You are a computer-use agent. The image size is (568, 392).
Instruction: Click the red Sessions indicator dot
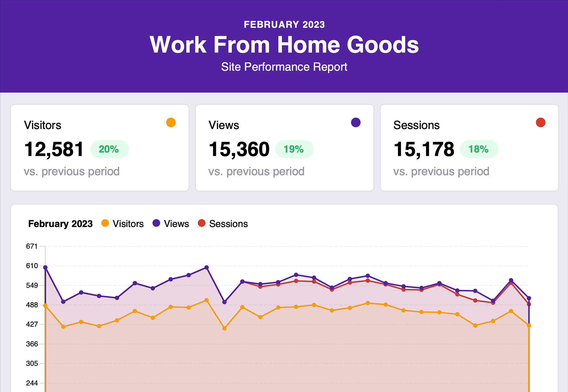point(540,123)
